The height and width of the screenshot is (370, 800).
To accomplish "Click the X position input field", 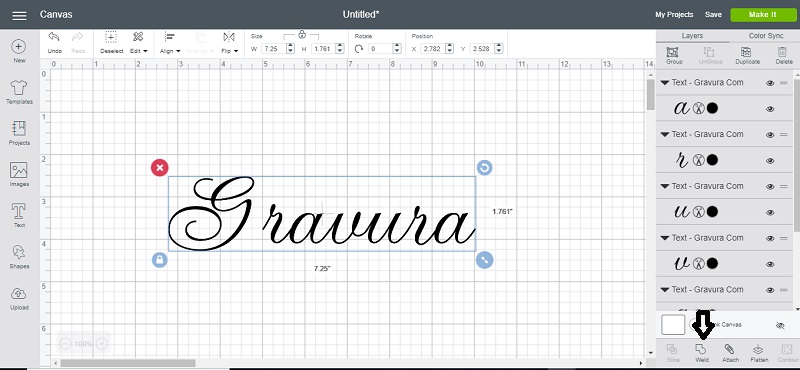I will (433, 49).
